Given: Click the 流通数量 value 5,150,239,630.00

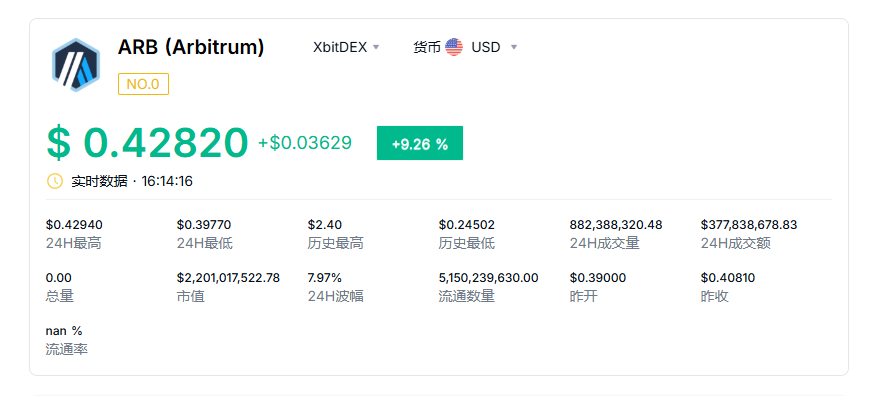Looking at the screenshot, I should point(489,278).
